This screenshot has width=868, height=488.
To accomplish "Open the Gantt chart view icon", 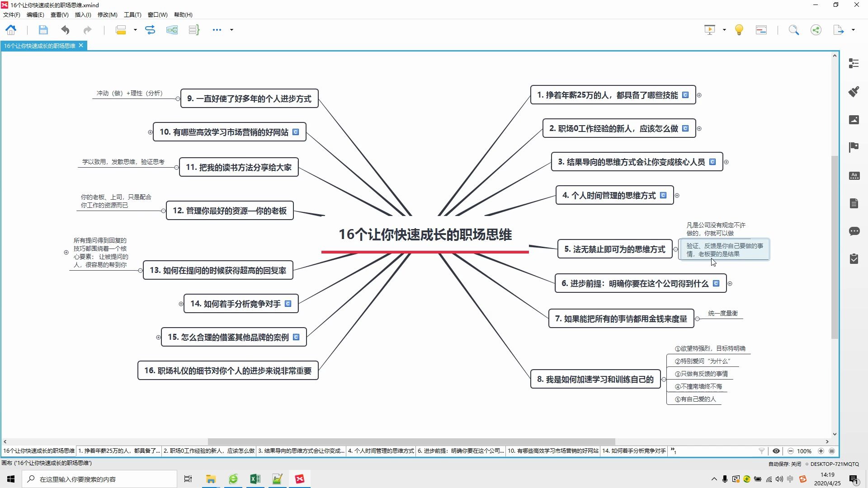I will (761, 30).
